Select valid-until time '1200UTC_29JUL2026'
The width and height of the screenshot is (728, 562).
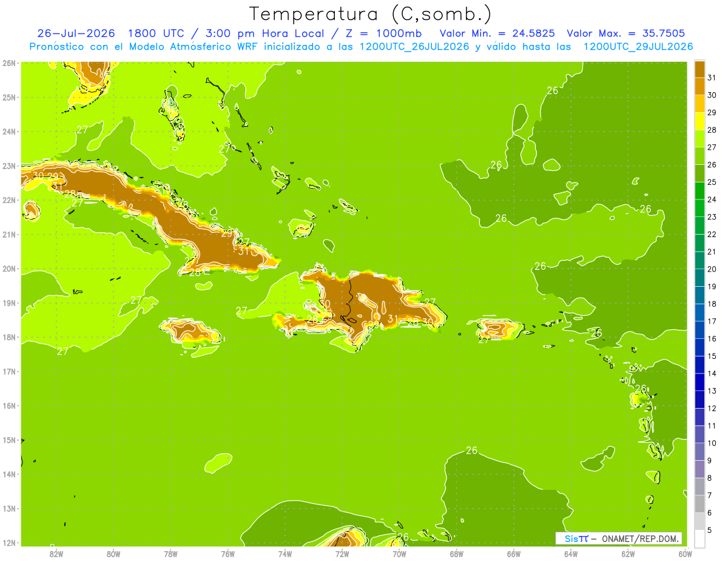(x=638, y=47)
